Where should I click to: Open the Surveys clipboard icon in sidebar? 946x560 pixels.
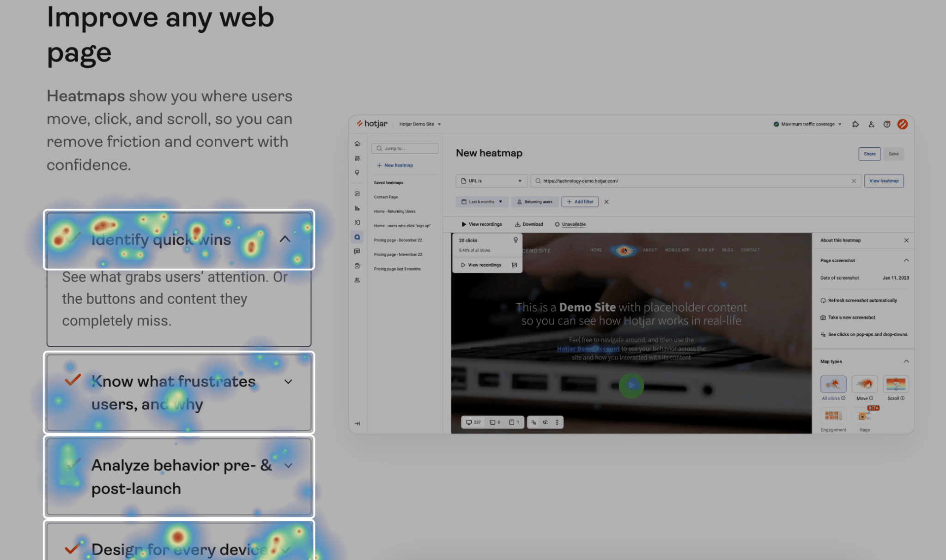tap(357, 266)
